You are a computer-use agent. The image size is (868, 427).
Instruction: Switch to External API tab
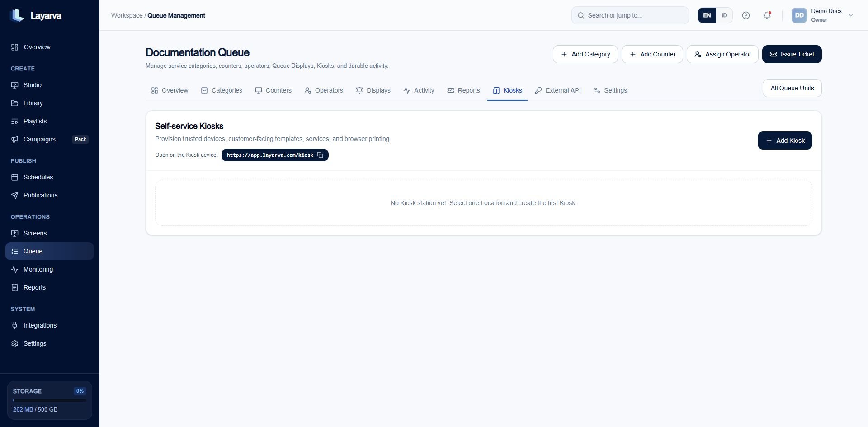point(557,90)
